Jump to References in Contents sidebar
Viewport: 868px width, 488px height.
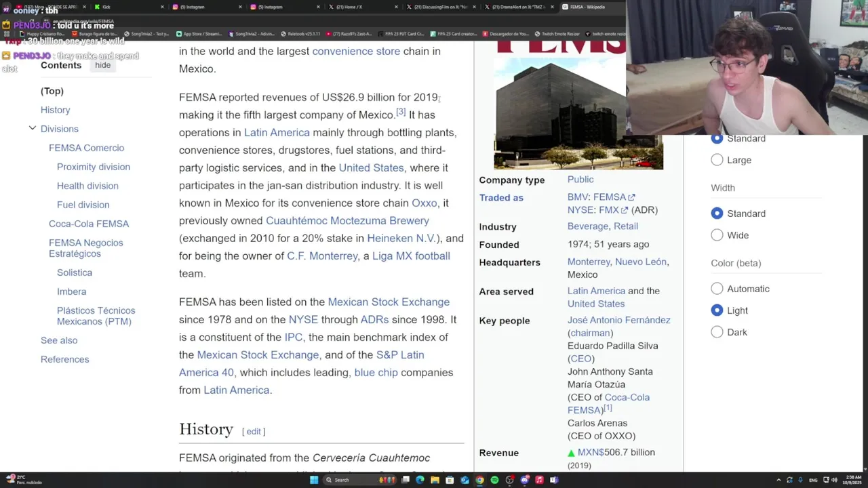click(x=64, y=359)
